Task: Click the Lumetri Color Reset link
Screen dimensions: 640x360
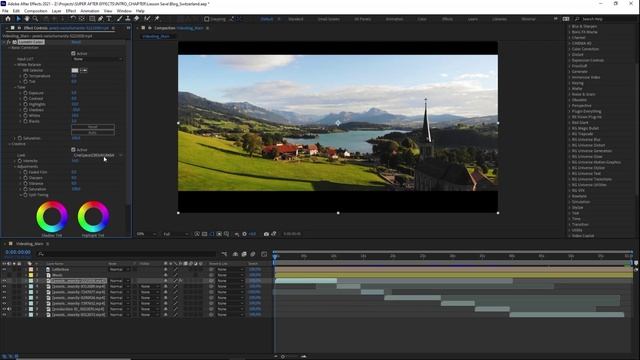Action: [x=76, y=42]
